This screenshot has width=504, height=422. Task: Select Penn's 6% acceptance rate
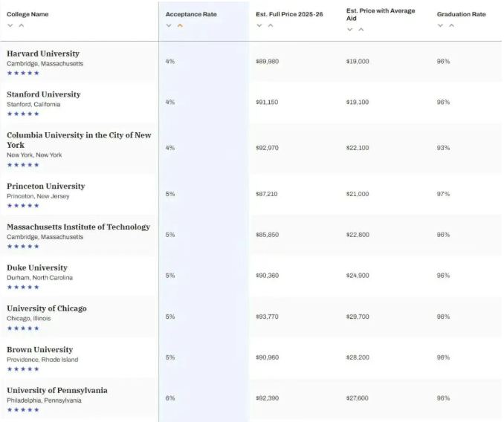click(170, 398)
